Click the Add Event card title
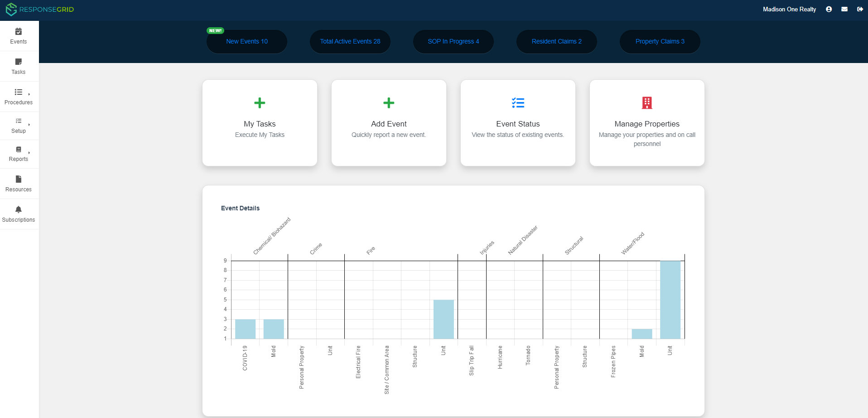Viewport: 868px width, 418px height. point(389,124)
